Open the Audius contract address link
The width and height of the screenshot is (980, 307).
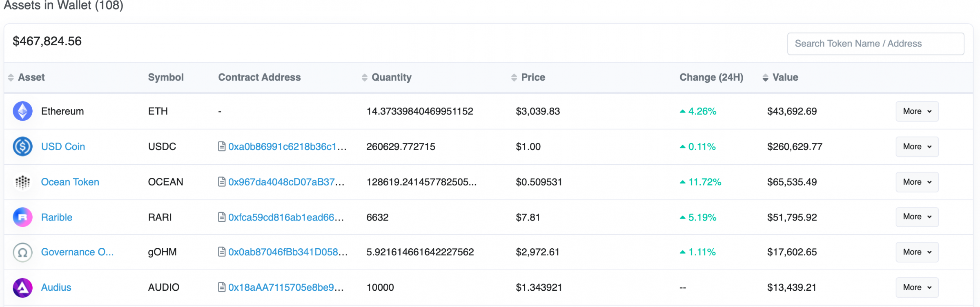click(x=286, y=287)
